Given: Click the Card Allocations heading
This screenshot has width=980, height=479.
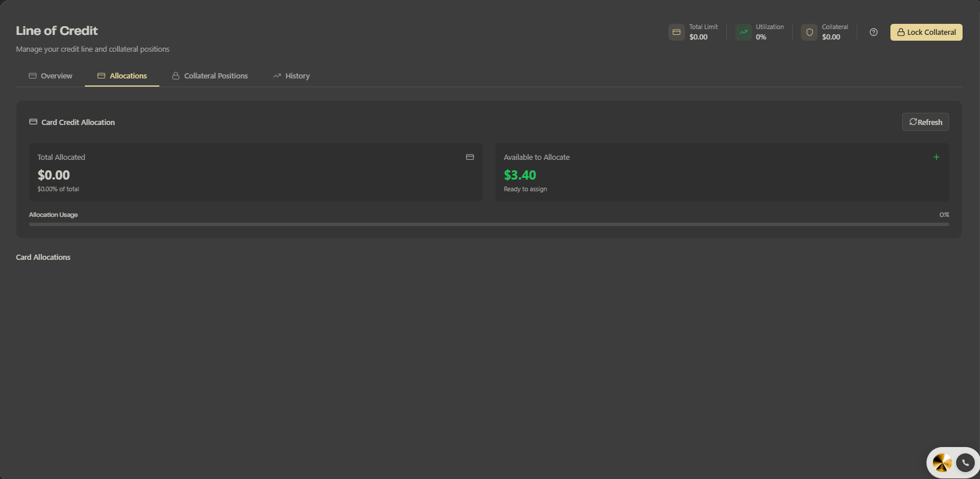Looking at the screenshot, I should (x=43, y=257).
